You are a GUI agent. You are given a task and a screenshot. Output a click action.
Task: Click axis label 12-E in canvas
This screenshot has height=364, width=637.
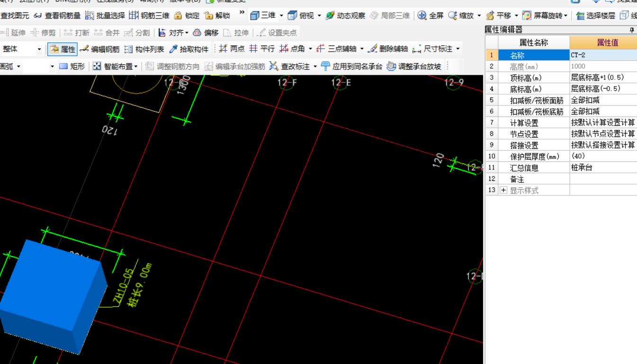(x=341, y=83)
